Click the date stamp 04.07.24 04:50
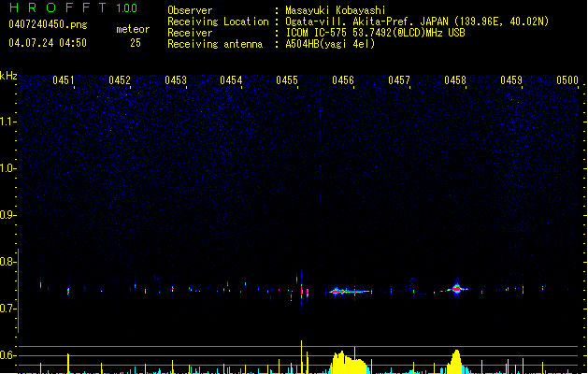The height and width of the screenshot is (374, 588). click(48, 43)
